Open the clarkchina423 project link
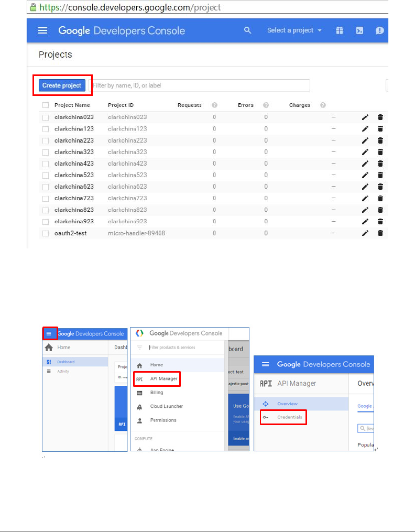The image size is (415, 532). (74, 164)
